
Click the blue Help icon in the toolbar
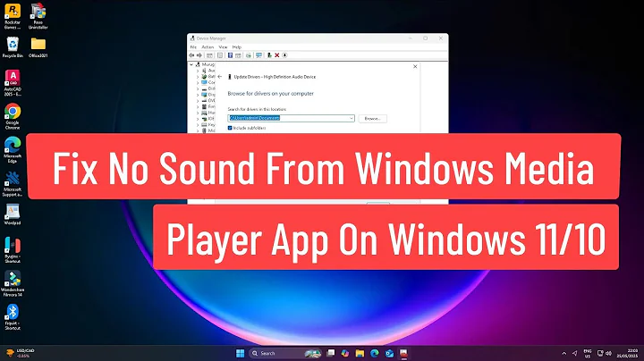(x=230, y=55)
